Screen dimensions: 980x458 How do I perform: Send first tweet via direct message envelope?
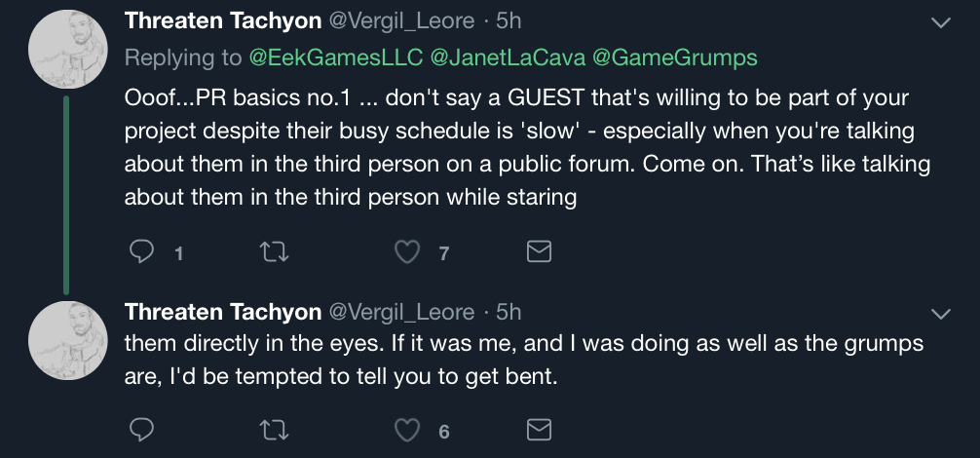click(x=539, y=251)
